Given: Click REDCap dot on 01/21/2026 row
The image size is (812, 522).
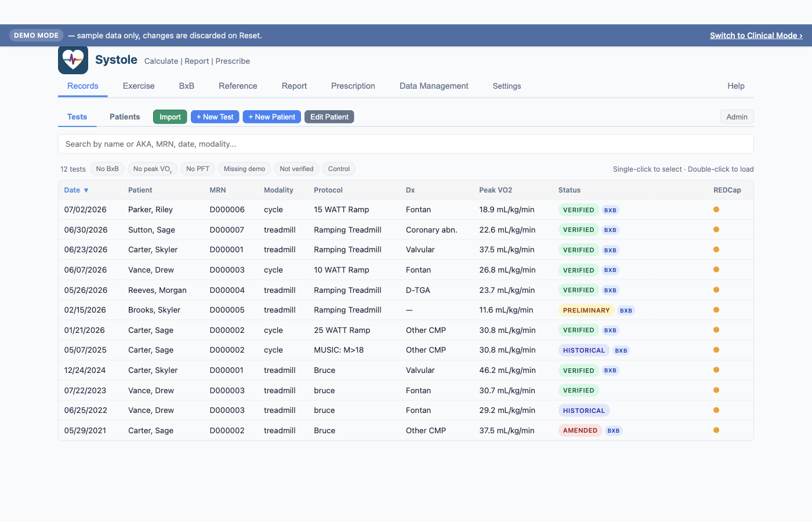Looking at the screenshot, I should coord(716,330).
